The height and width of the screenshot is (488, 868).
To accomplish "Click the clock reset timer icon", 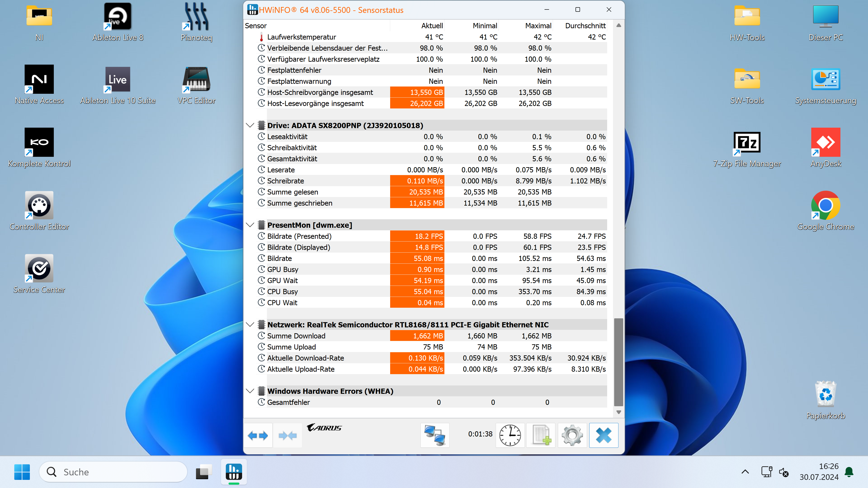I will tap(510, 435).
